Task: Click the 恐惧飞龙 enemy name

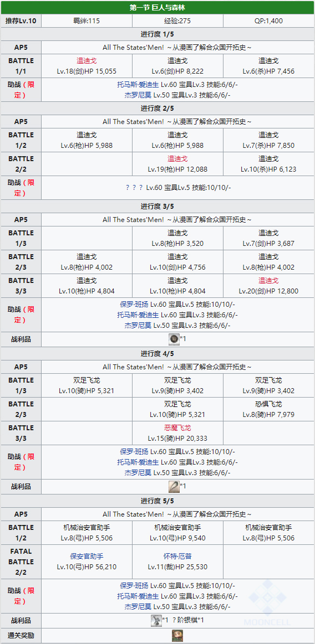Action: pos(268,404)
